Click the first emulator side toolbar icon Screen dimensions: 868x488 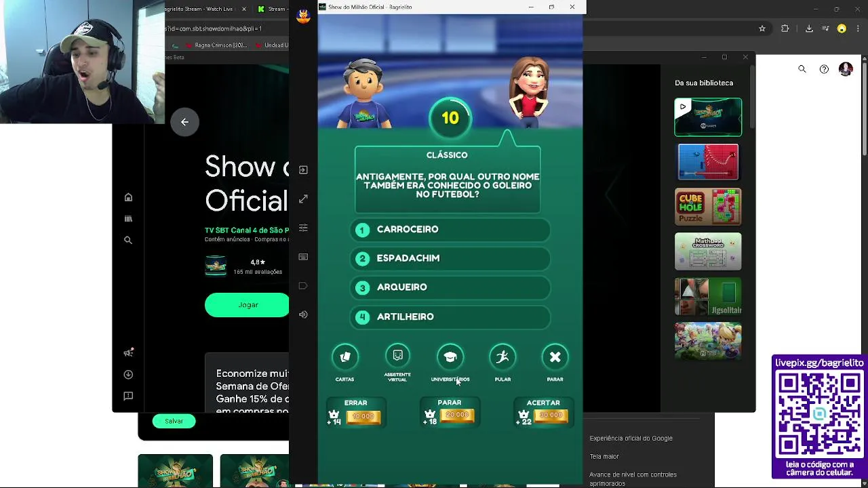pyautogui.click(x=303, y=170)
